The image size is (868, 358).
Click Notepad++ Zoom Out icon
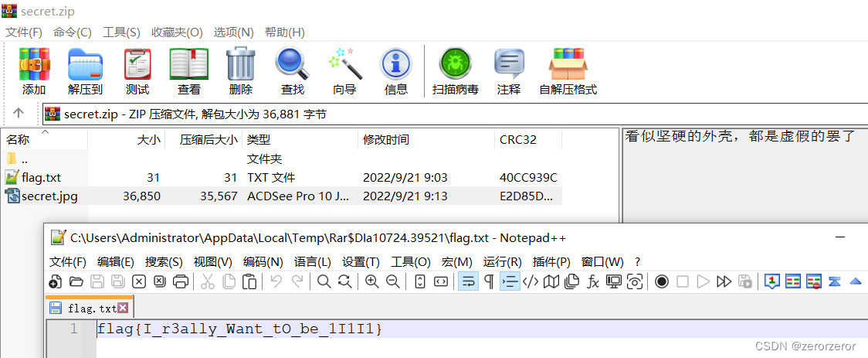393,281
